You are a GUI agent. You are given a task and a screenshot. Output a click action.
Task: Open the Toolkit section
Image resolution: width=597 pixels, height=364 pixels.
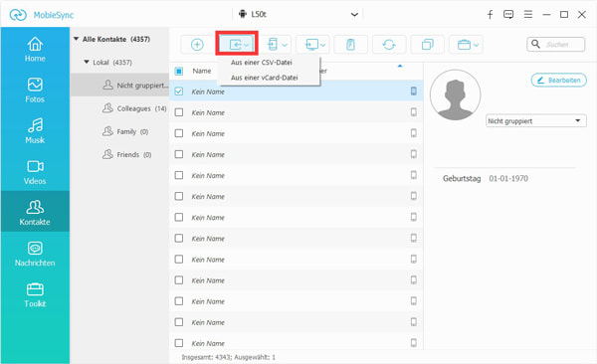tap(35, 294)
